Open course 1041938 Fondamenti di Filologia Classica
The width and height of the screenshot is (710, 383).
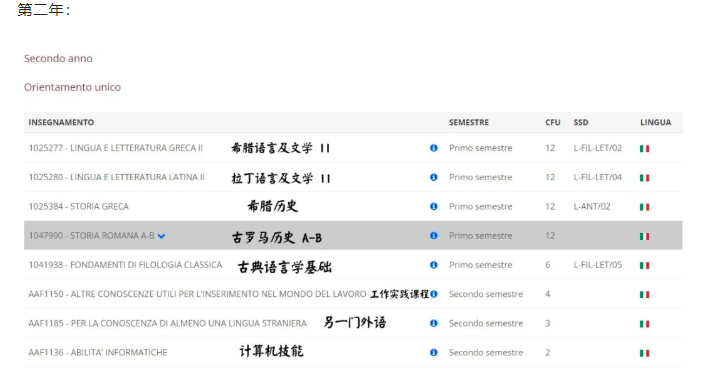click(125, 265)
